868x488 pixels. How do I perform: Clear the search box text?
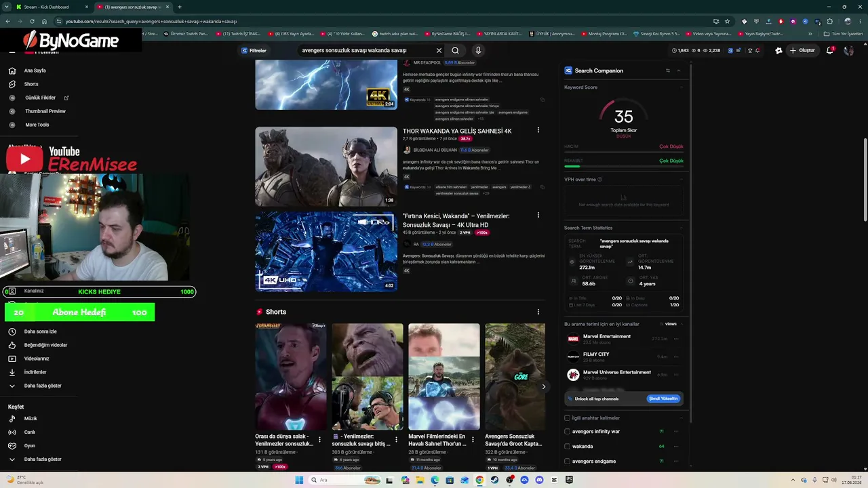pos(439,50)
